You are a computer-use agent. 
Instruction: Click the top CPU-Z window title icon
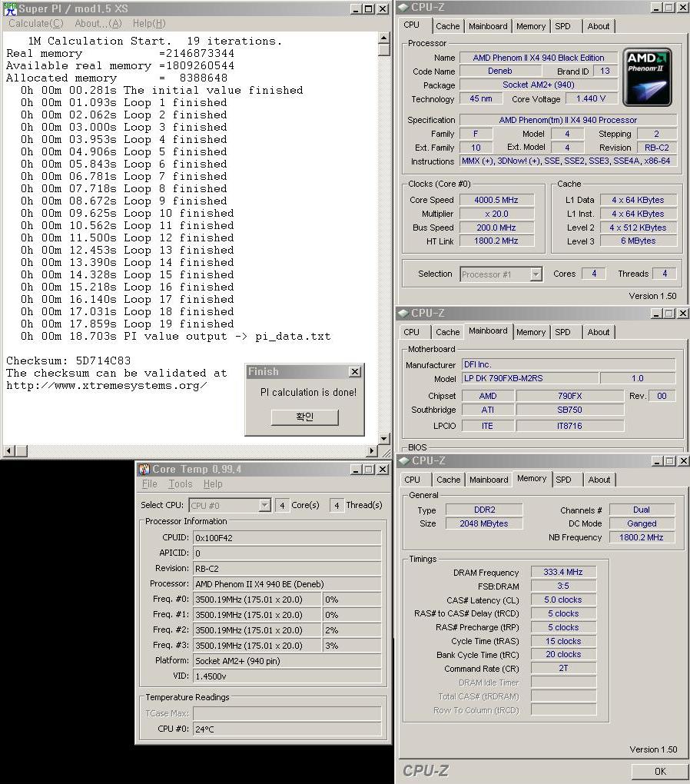[403, 8]
